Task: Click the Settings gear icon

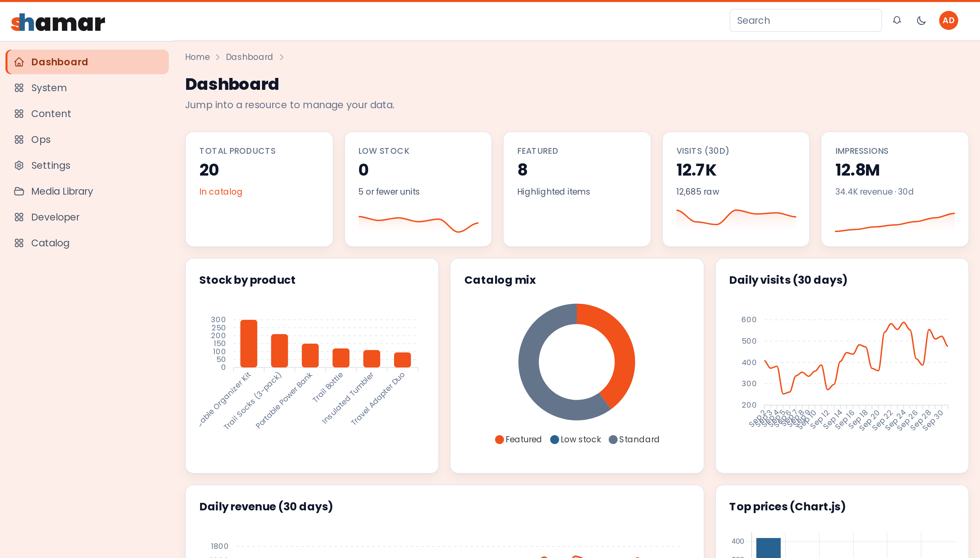Action: 19,166
